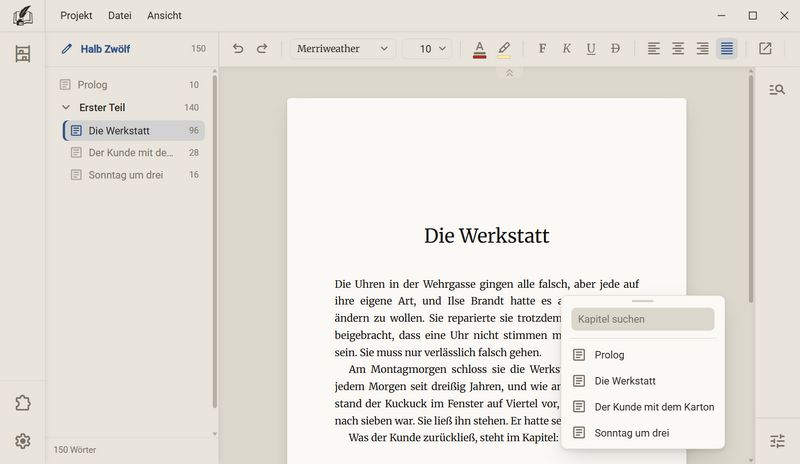Click the document icon of Prolog in tree

point(65,85)
